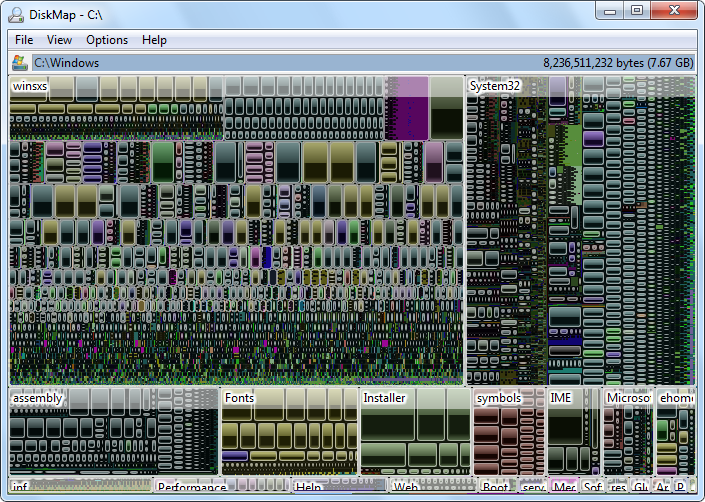Select the serv folder strip

[x=535, y=484]
